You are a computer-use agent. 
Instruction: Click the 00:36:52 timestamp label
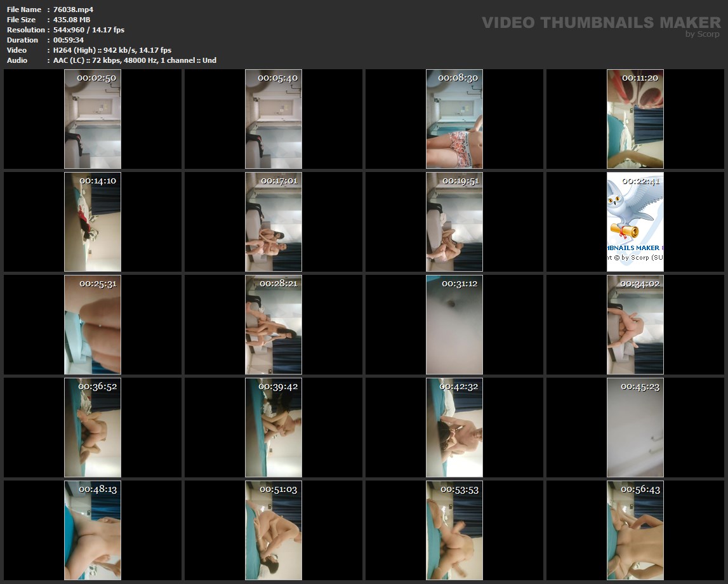click(98, 387)
